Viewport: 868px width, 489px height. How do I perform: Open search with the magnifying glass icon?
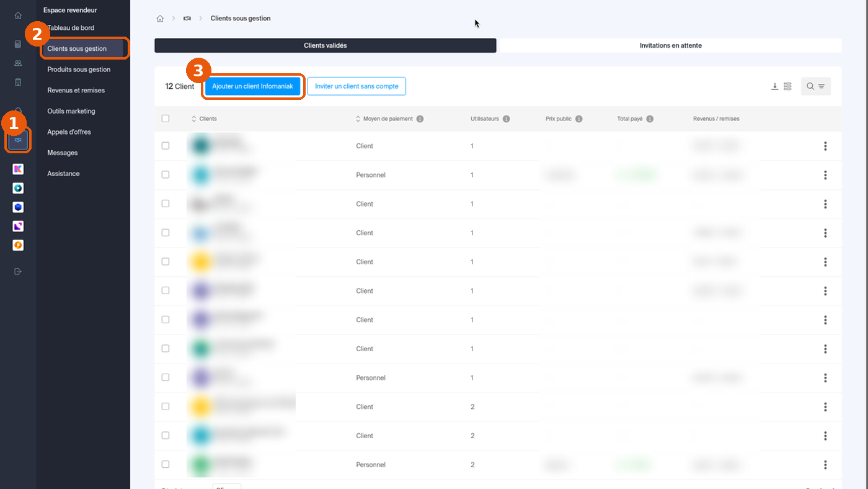click(x=810, y=86)
